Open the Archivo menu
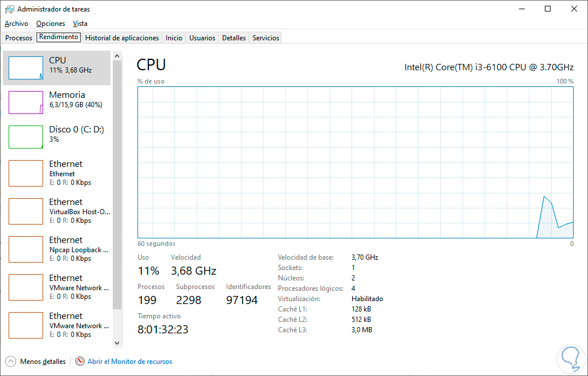The width and height of the screenshot is (588, 376). point(16,24)
